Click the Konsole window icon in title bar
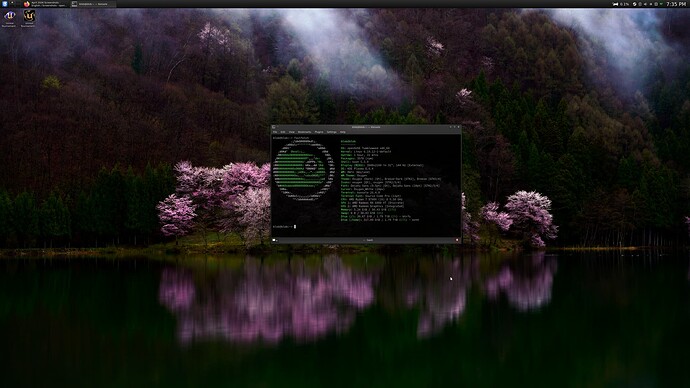This screenshot has height=388, width=690. 274,127
